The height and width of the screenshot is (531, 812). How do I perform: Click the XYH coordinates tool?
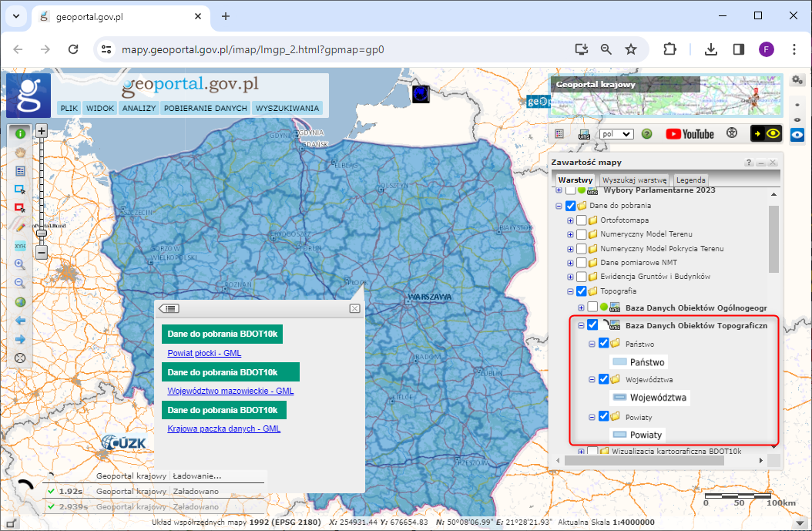20,246
